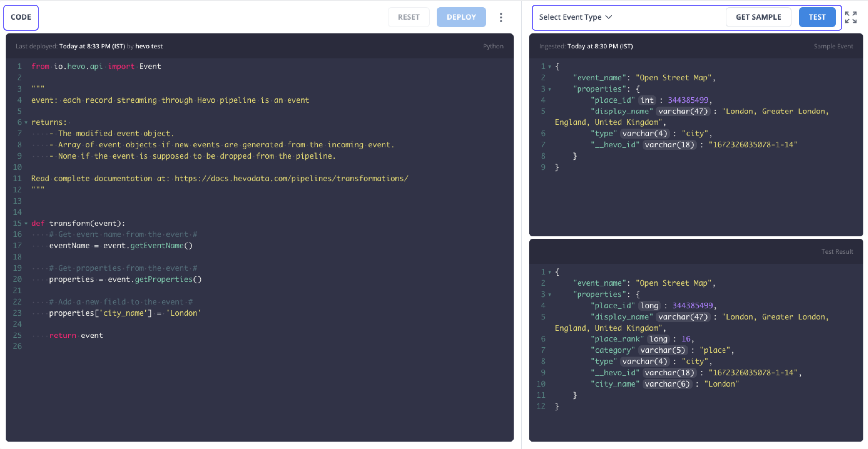The image size is (868, 449).
Task: Click the CODE tab button
Action: coord(21,17)
